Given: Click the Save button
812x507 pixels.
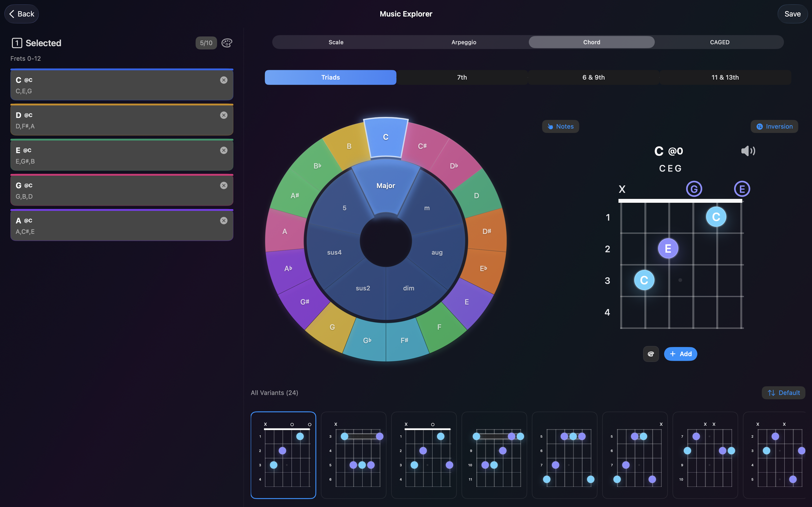Looking at the screenshot, I should click(792, 14).
